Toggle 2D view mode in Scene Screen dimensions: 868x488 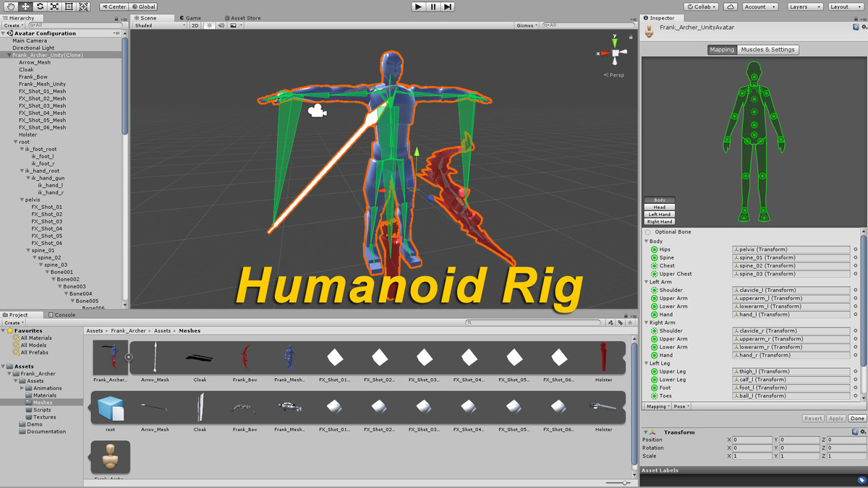[x=195, y=25]
